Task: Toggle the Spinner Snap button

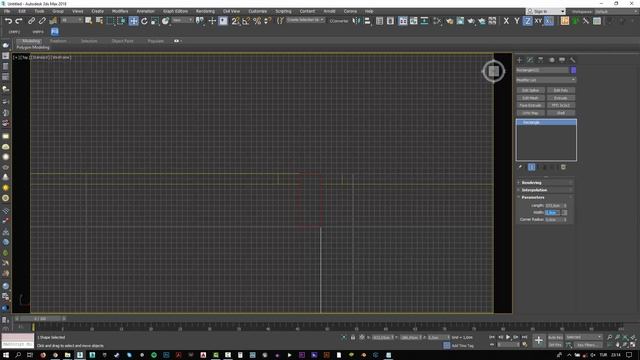Action: pos(268,21)
